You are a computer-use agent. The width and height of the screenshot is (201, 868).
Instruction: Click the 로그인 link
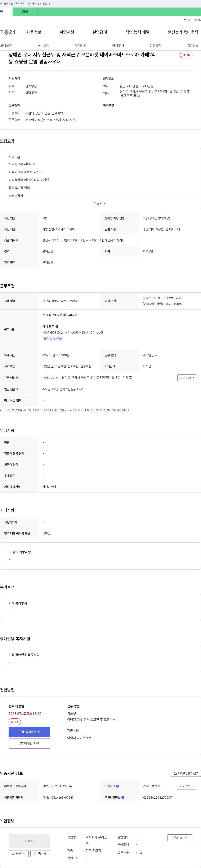pyautogui.click(x=187, y=20)
